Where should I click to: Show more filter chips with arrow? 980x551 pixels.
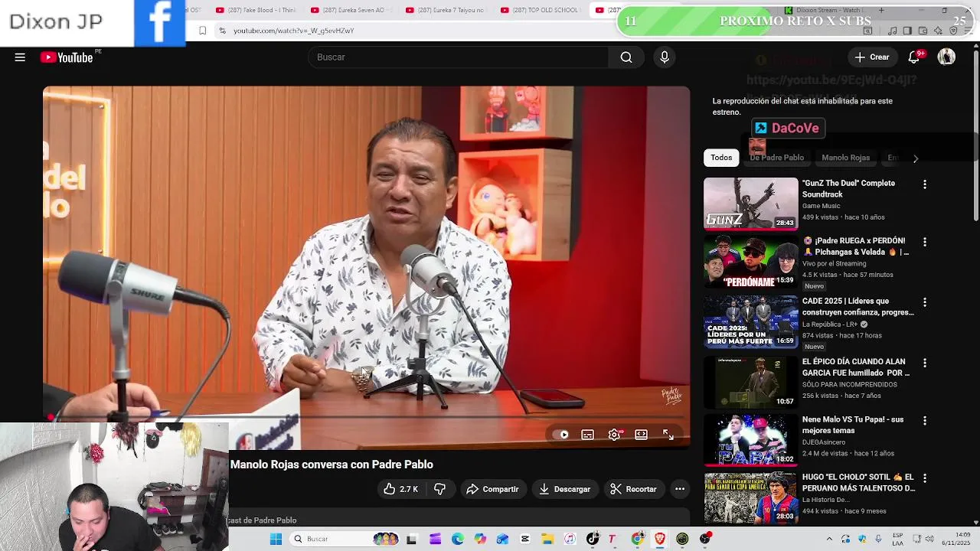pos(915,158)
